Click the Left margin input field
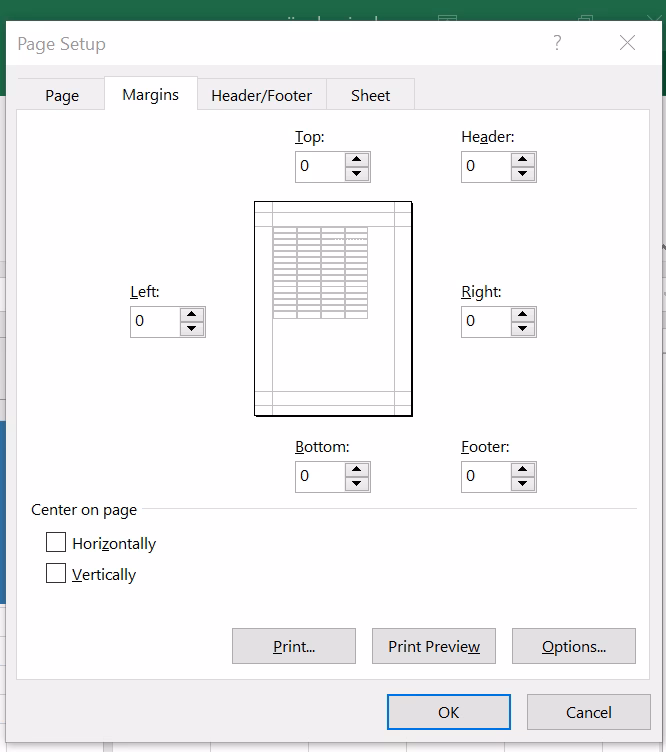Image resolution: width=666 pixels, height=752 pixels. (x=155, y=322)
